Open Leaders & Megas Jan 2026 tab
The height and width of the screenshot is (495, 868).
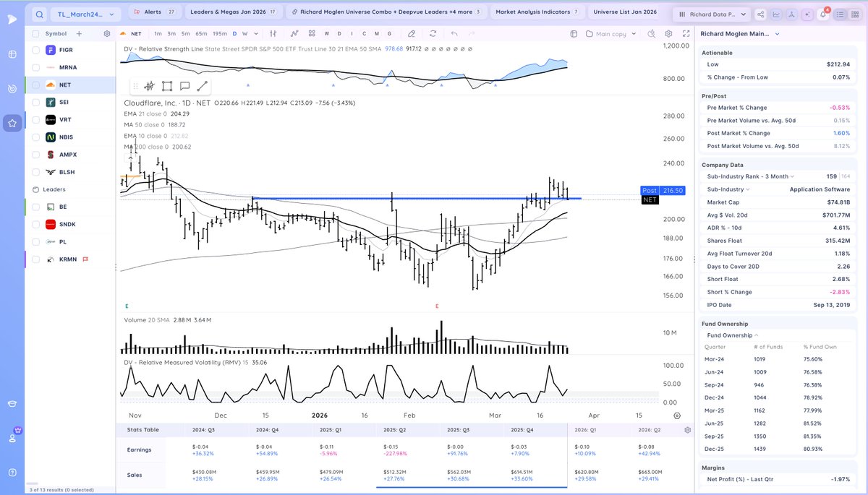click(x=232, y=12)
